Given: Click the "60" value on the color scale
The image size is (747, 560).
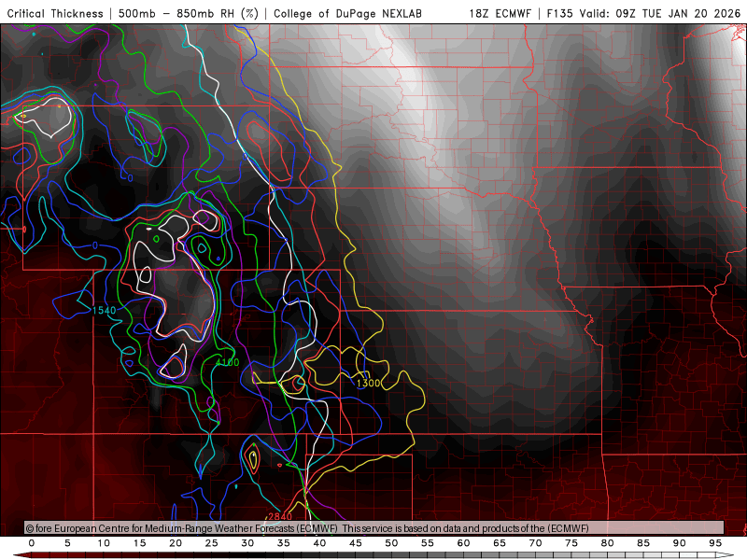Looking at the screenshot, I should point(463,543).
